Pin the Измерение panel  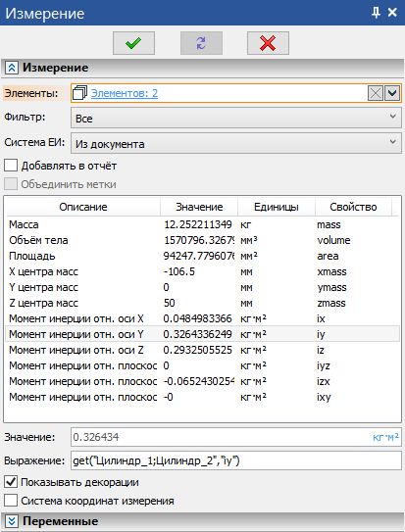coord(376,13)
